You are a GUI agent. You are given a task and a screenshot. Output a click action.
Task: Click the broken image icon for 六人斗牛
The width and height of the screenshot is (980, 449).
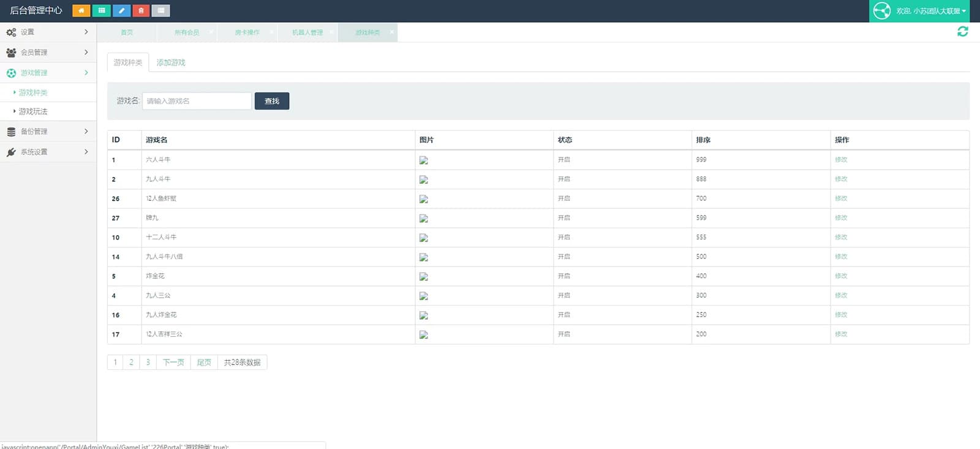tap(423, 160)
